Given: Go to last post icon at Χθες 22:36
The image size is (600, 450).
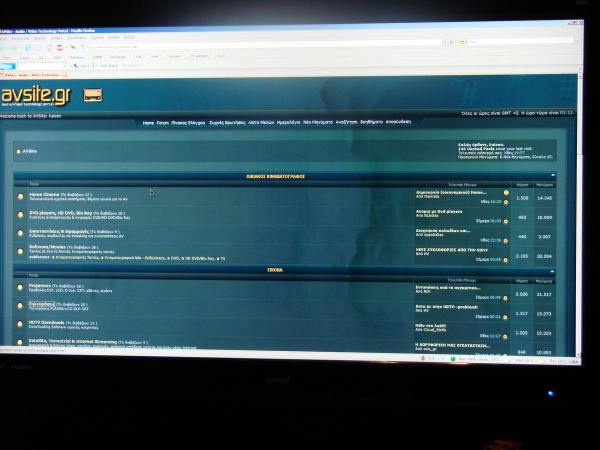Looking at the screenshot, I should point(505,241).
